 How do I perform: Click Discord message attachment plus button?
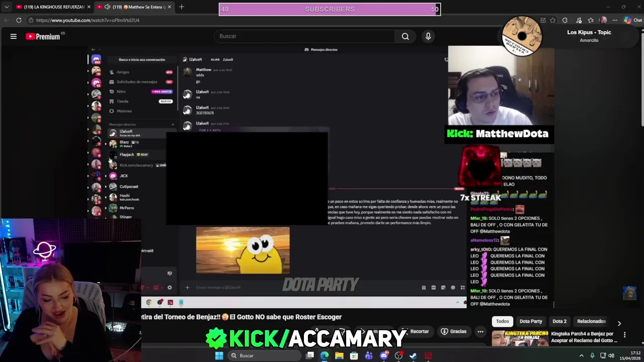click(x=187, y=288)
